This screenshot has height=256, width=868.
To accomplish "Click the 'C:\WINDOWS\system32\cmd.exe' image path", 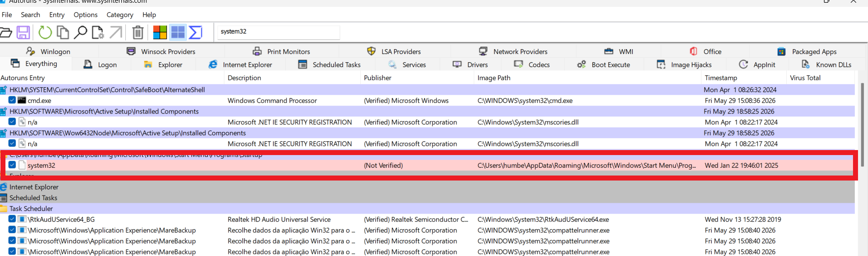I will [x=525, y=100].
